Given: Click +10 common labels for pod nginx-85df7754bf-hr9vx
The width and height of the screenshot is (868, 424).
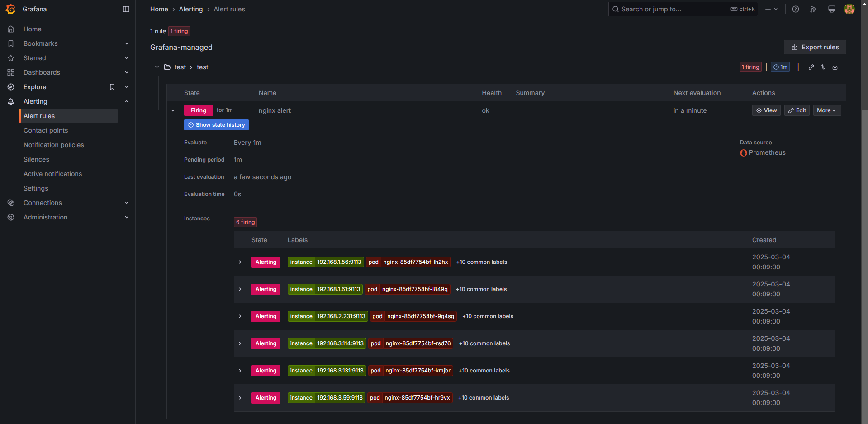Looking at the screenshot, I should coord(484,398).
